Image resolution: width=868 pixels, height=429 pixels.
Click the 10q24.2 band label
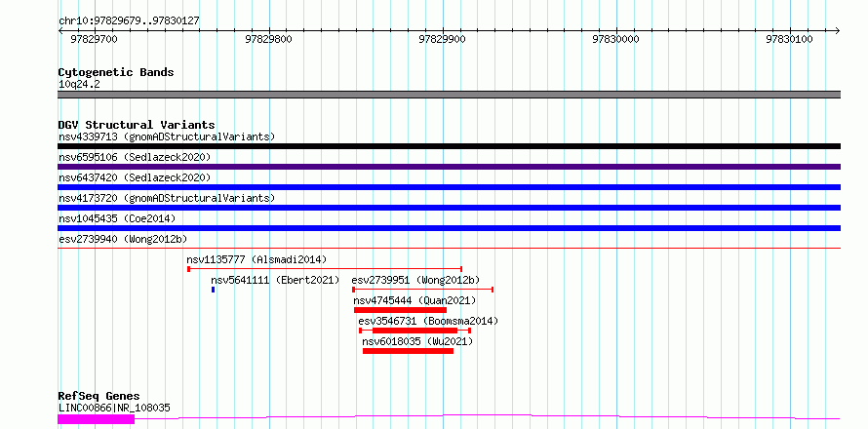[79, 85]
